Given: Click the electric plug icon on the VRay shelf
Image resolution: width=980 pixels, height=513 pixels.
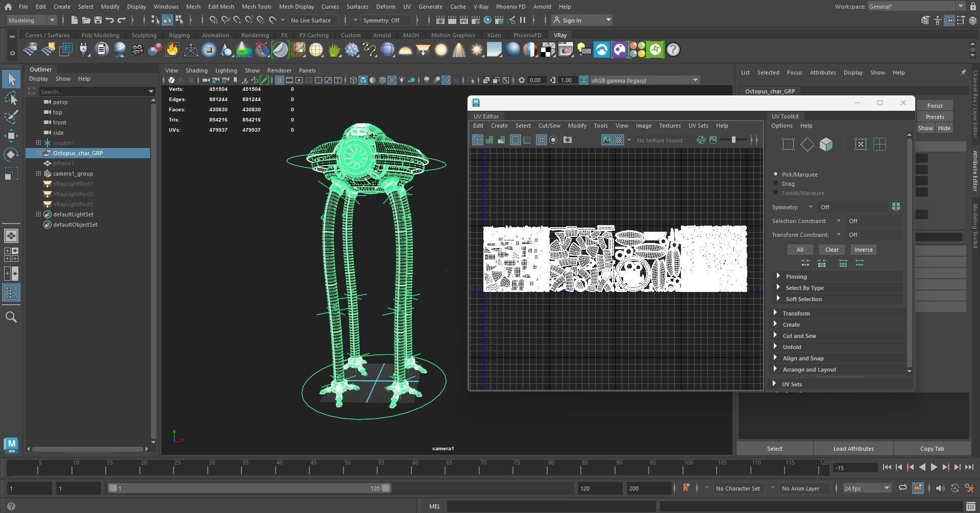Looking at the screenshot, I should tap(84, 50).
